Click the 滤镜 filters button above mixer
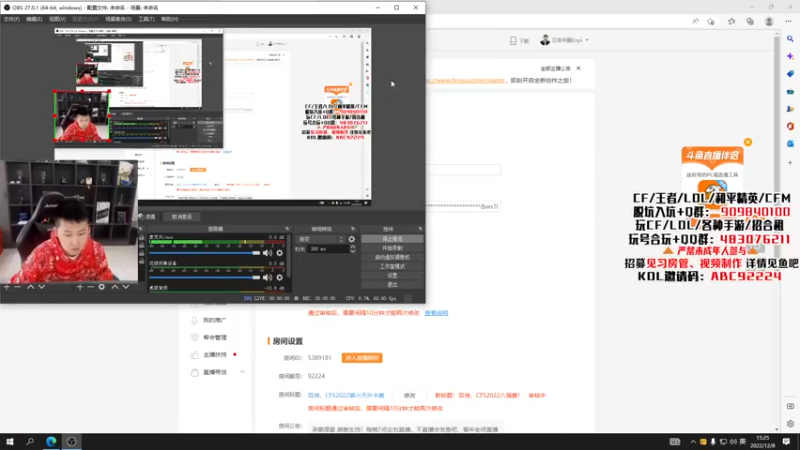This screenshot has height=450, width=800. [148, 217]
